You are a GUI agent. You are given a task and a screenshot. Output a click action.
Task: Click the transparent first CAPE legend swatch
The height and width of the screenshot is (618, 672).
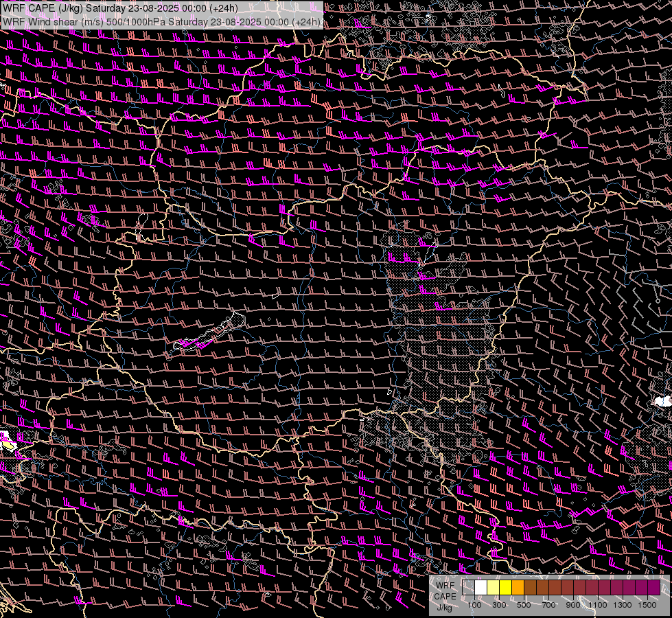coord(468,588)
